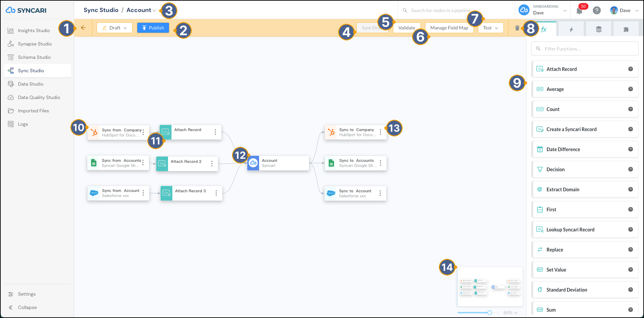Screen dimensions: 644x318
Task: Open menu of Sync from Company node
Action: pyautogui.click(x=143, y=132)
